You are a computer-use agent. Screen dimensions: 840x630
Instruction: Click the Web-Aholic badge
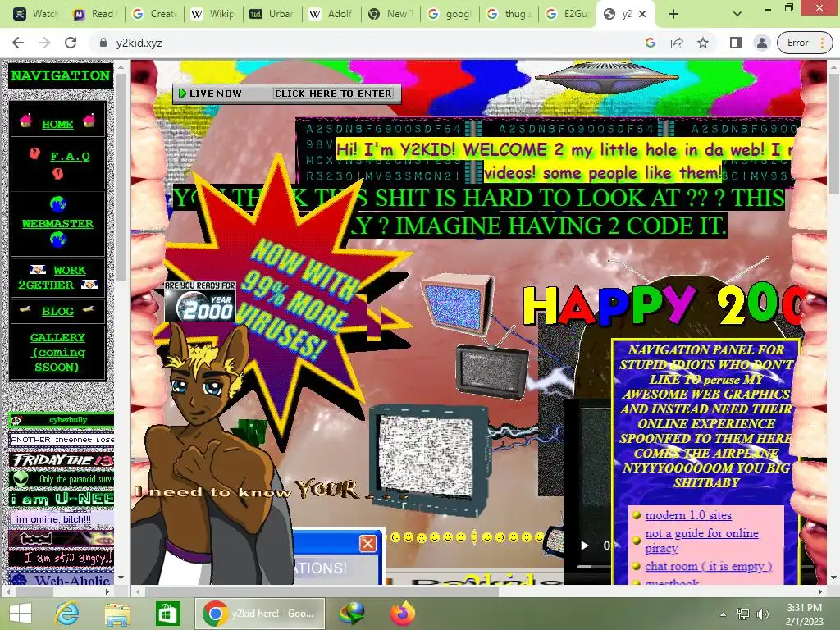coord(61,578)
